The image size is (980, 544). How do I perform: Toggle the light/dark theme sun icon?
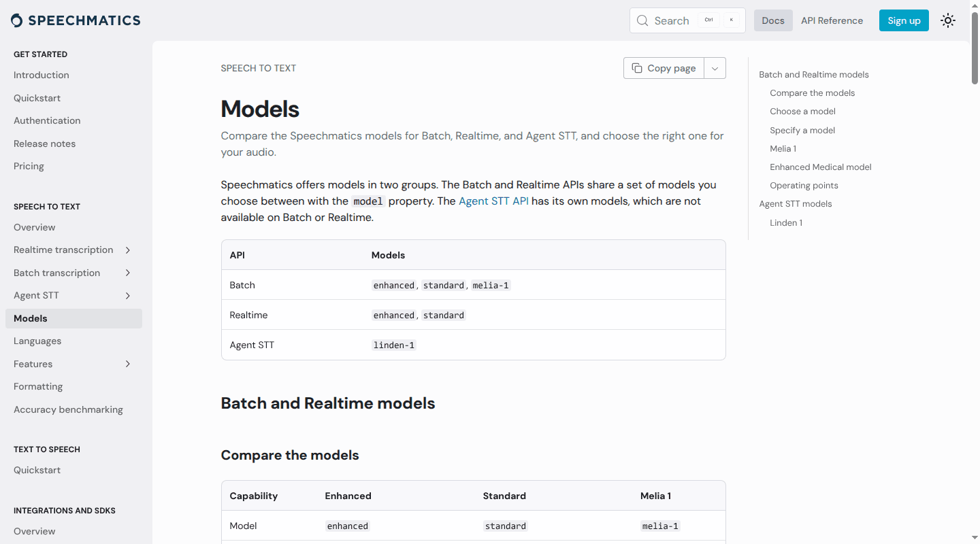[948, 20]
